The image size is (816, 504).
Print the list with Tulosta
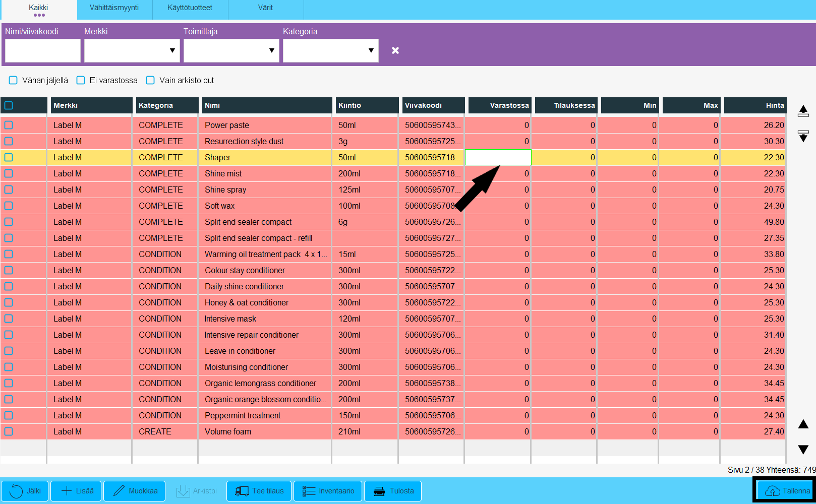click(393, 491)
